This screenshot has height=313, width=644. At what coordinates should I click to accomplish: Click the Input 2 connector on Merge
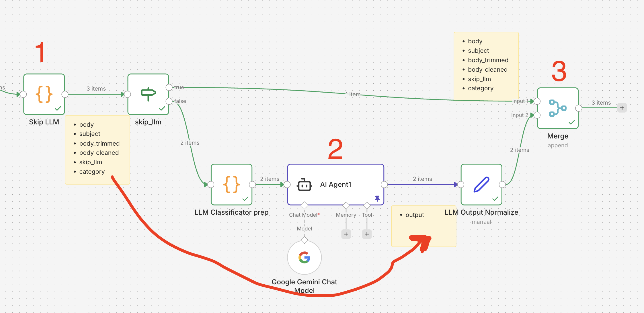pos(537,115)
